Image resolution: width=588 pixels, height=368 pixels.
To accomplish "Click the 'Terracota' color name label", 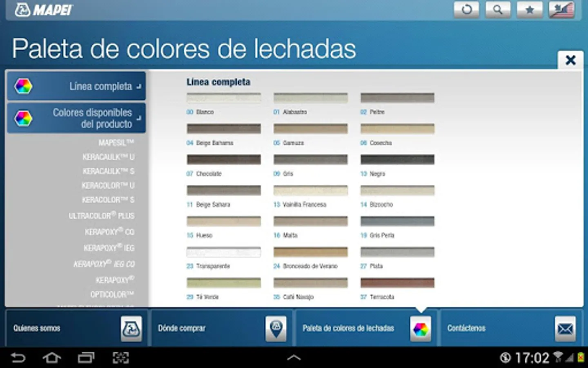I will pos(382,297).
